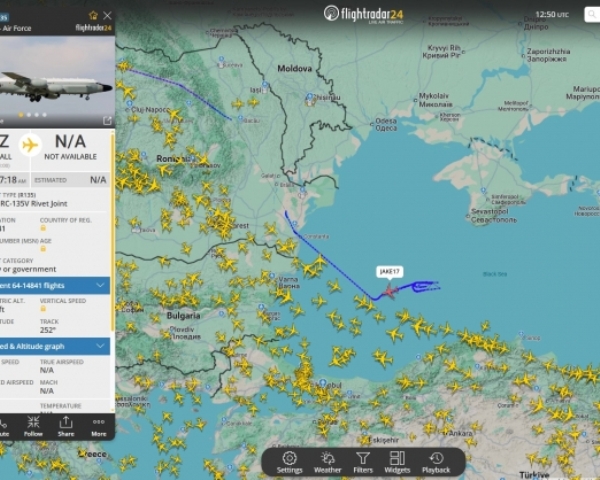Select the first photo carousel dot
600x480 pixels.
click(21, 114)
